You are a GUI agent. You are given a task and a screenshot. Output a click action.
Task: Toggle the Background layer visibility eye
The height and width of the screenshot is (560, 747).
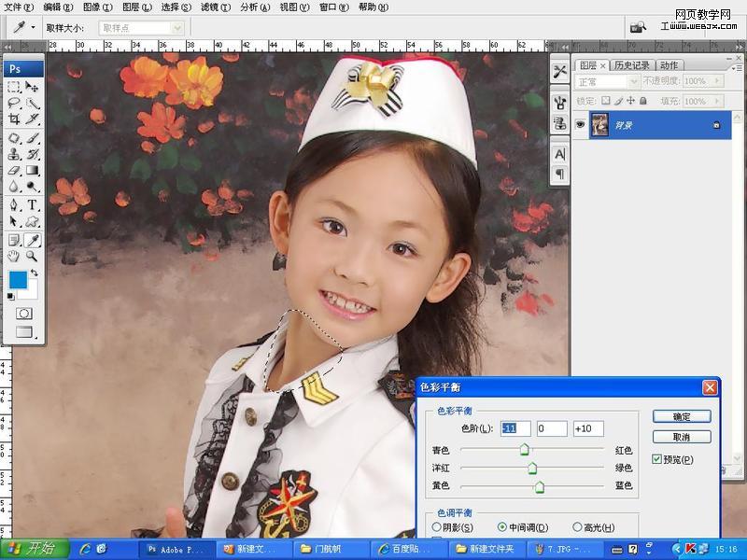pos(581,124)
